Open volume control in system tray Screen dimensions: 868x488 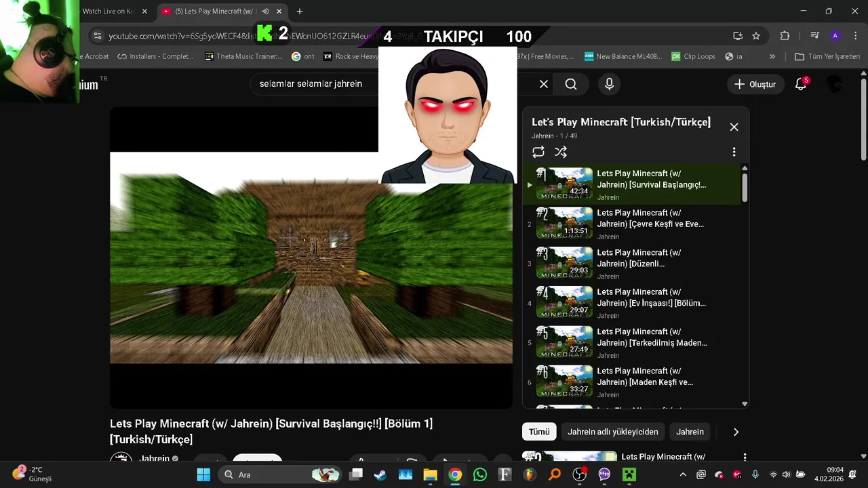786,474
